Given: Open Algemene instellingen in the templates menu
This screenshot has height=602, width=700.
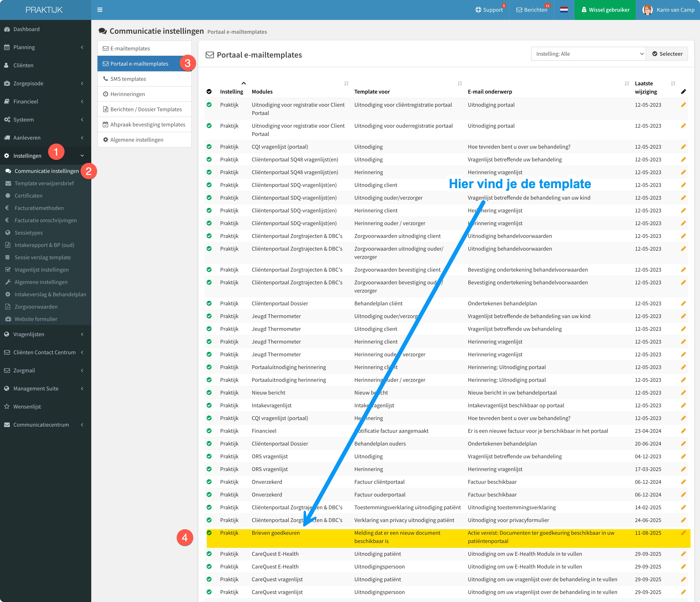Looking at the screenshot, I should click(x=145, y=140).
